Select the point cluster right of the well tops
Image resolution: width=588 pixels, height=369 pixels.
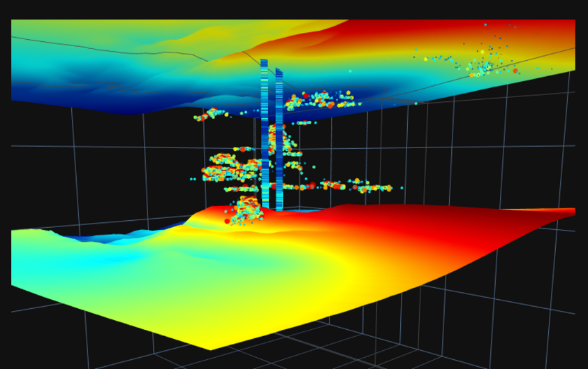pos(320,99)
